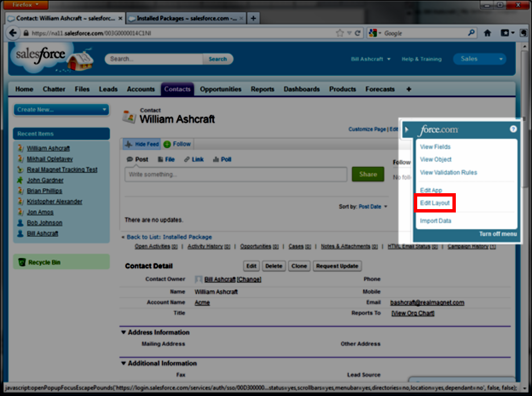Select Edit Layout in the force.com menu

pos(435,203)
